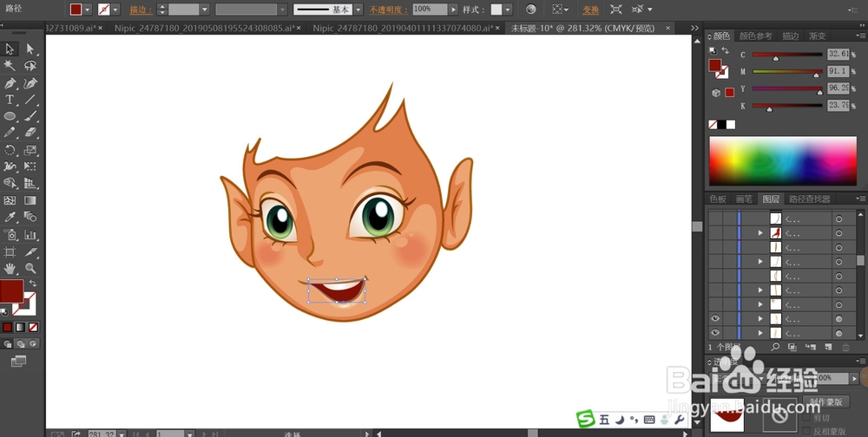The width and height of the screenshot is (868, 437).
Task: Switch to the 颜色参考 panel tab
Action: click(756, 36)
